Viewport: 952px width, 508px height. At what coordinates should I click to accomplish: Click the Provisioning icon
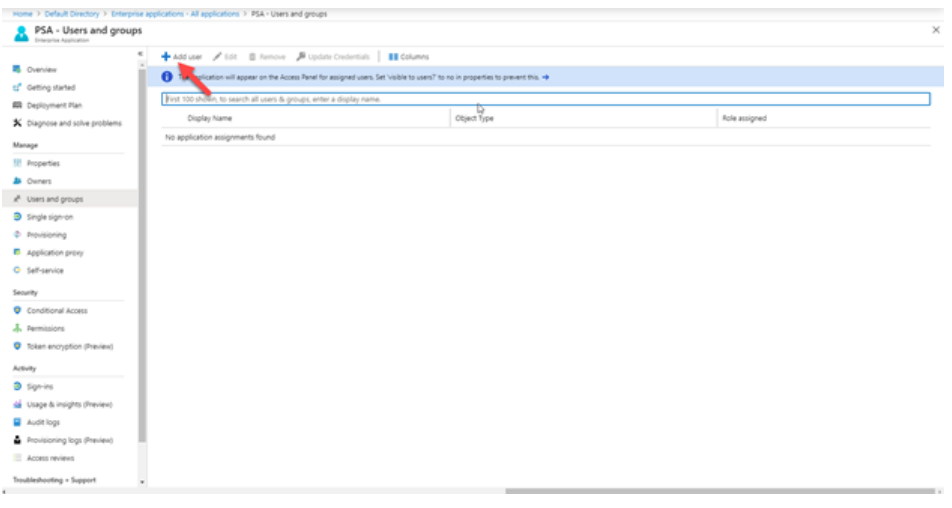click(17, 234)
